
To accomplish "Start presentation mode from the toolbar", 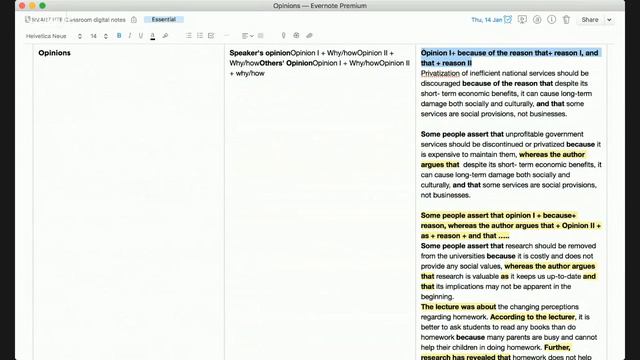I will (522, 20).
